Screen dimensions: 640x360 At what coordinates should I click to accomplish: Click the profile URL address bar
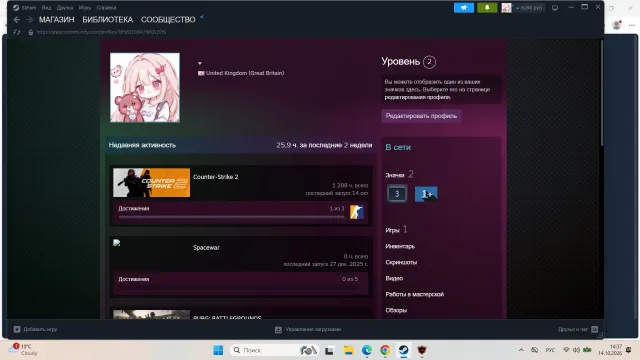pyautogui.click(x=101, y=32)
